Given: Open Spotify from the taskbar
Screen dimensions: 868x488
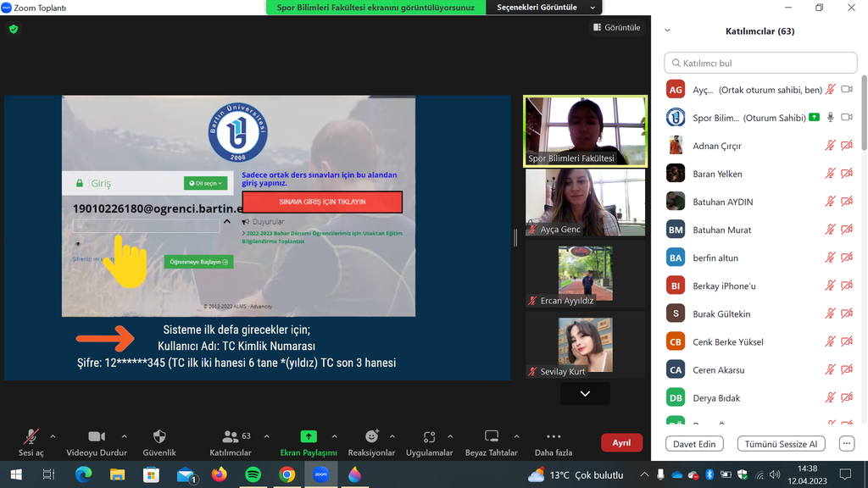Looking at the screenshot, I should 253,474.
